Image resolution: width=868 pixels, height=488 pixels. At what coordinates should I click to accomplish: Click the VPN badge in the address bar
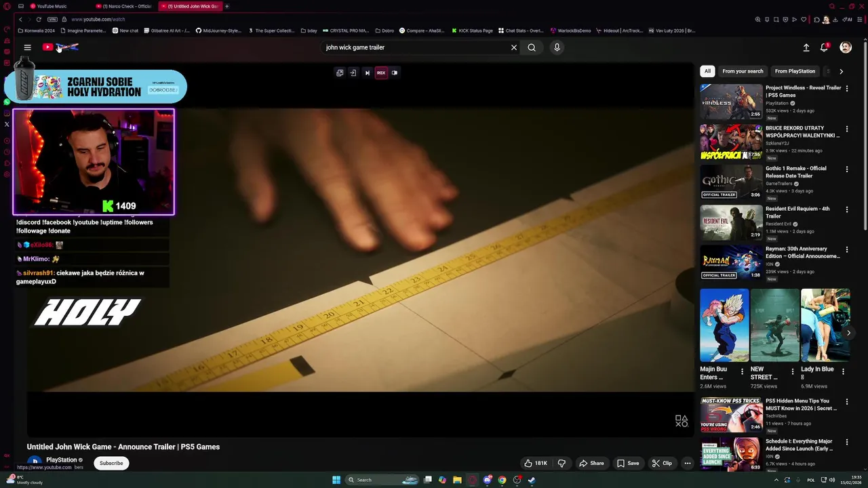click(x=53, y=20)
